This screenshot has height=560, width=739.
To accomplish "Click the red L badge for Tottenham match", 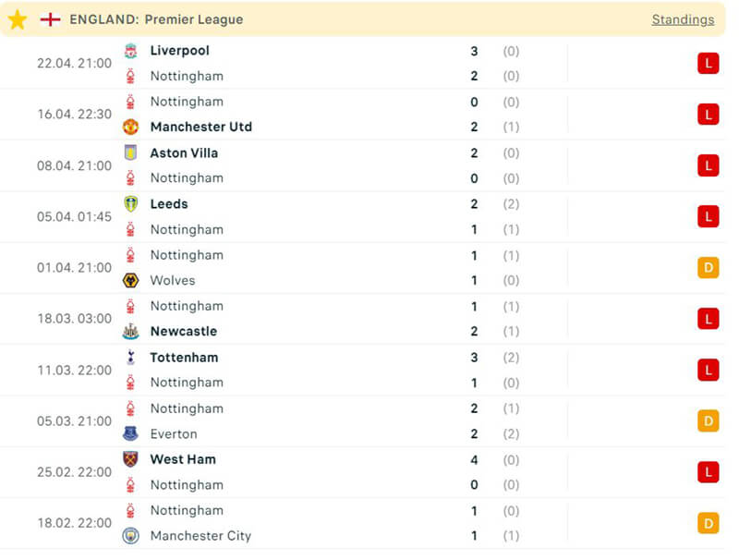I will coord(708,370).
